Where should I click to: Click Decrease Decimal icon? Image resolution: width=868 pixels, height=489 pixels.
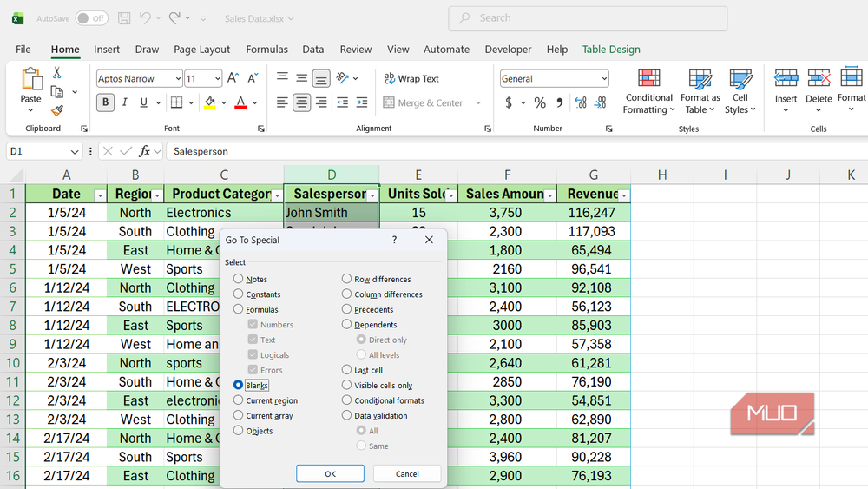point(600,102)
